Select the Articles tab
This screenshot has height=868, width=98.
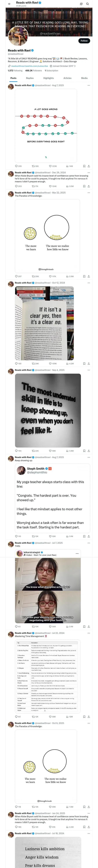coord(67,78)
